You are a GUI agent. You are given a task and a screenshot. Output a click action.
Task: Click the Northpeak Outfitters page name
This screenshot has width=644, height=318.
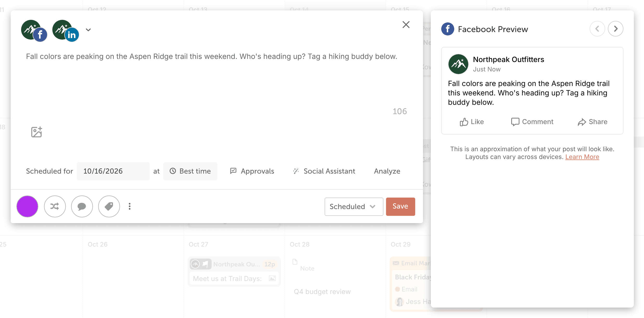(x=508, y=60)
